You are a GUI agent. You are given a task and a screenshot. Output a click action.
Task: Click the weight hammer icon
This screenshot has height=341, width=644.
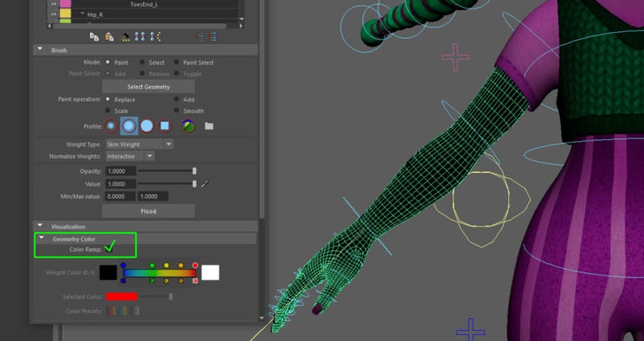126,37
